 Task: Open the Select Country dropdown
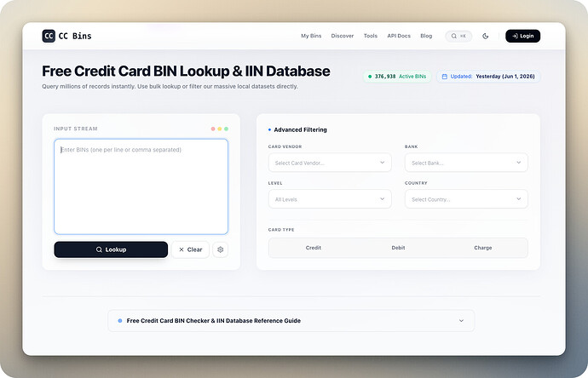(466, 199)
